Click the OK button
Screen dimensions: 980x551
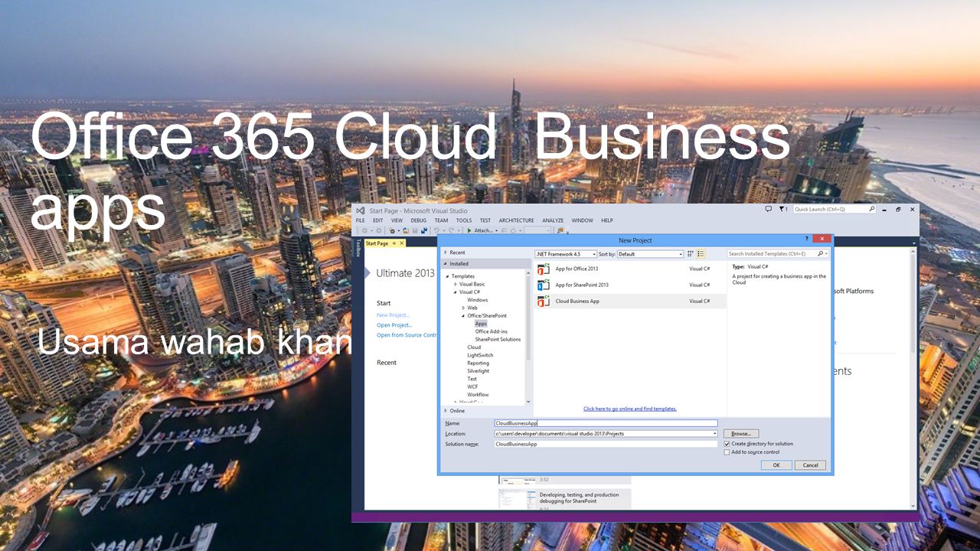[x=776, y=465]
